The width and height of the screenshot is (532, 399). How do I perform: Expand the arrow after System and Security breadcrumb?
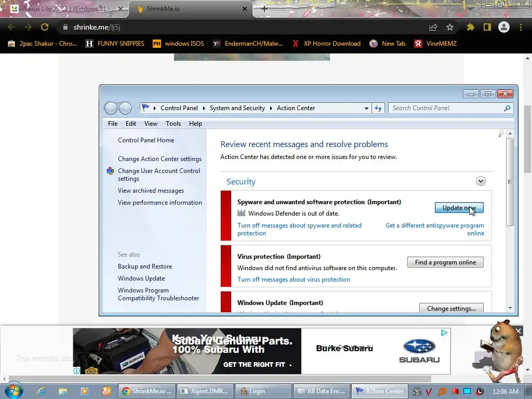point(271,108)
